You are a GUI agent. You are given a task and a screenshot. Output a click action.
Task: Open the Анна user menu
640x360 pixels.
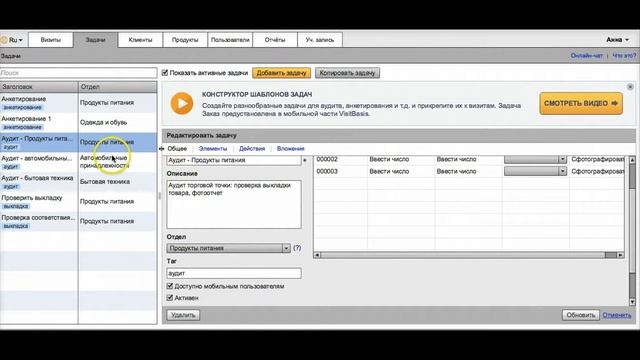(617, 40)
